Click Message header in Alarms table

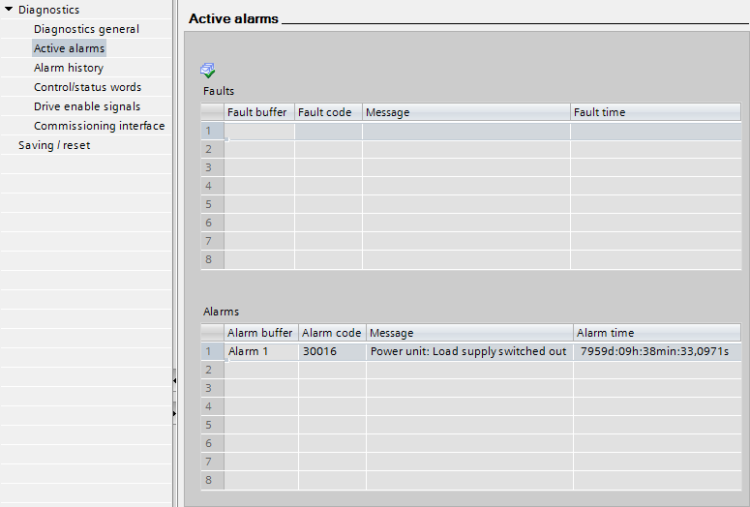(x=470, y=333)
